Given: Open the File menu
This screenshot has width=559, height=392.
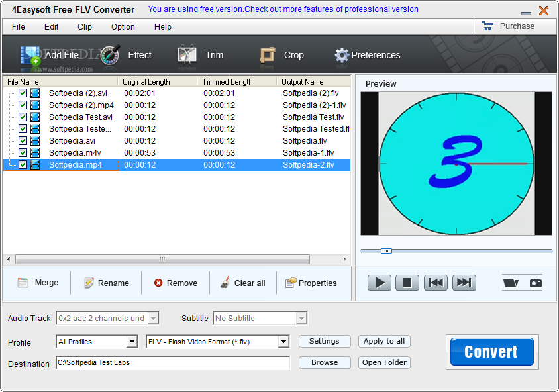Looking at the screenshot, I should click(18, 27).
